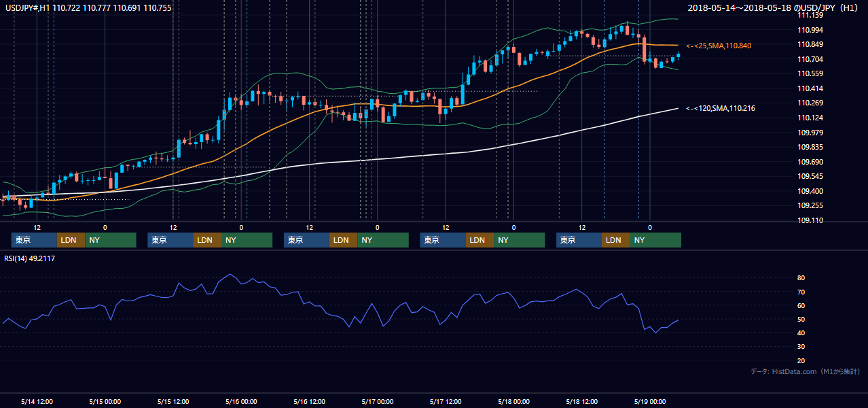Click the 5/15 12:00 date label

(173, 401)
